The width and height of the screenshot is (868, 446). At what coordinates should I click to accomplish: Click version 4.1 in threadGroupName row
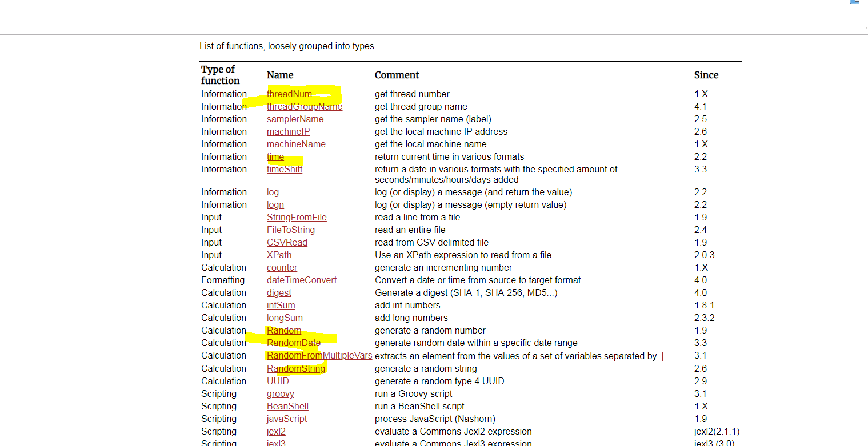click(x=701, y=106)
